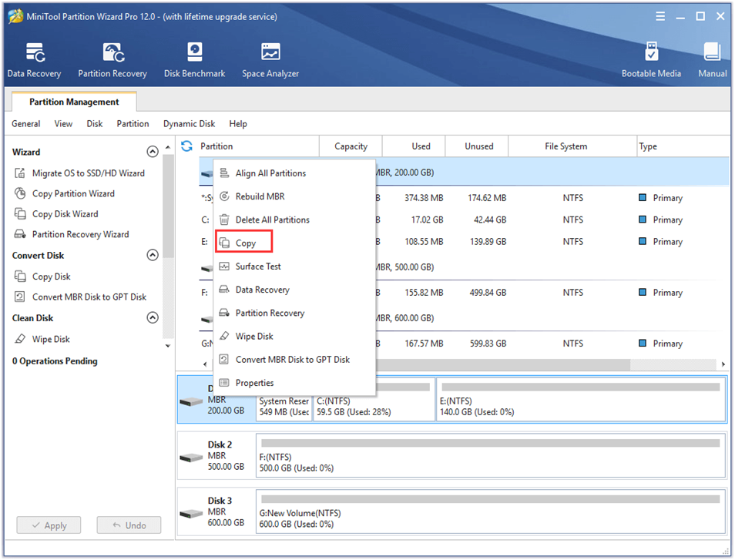Open the Dynamic Disk menu
Image resolution: width=735 pixels, height=560 pixels.
coord(189,124)
